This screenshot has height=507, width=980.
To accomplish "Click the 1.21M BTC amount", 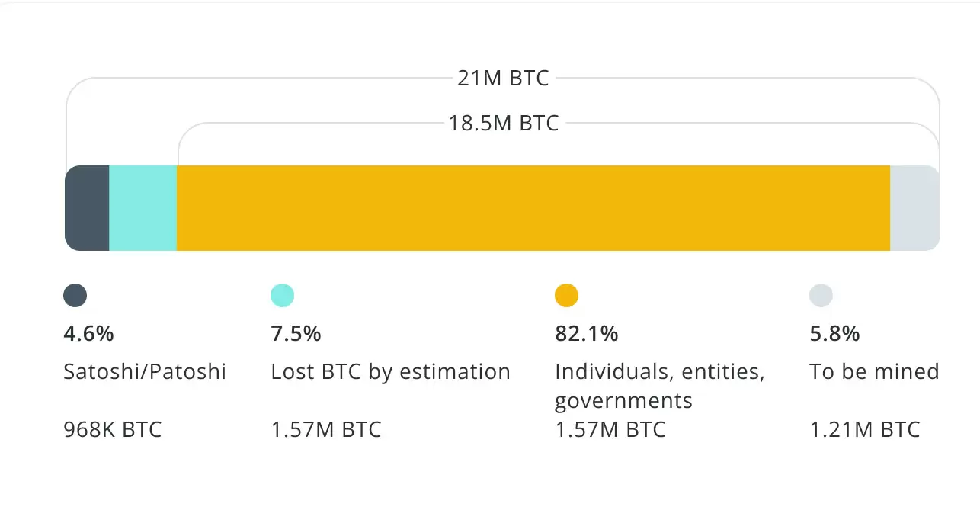I will 864,429.
